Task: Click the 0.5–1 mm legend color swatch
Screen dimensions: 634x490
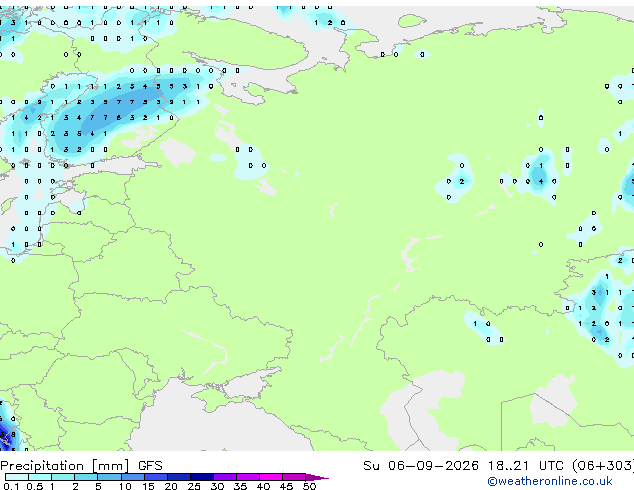Action: pos(40,477)
